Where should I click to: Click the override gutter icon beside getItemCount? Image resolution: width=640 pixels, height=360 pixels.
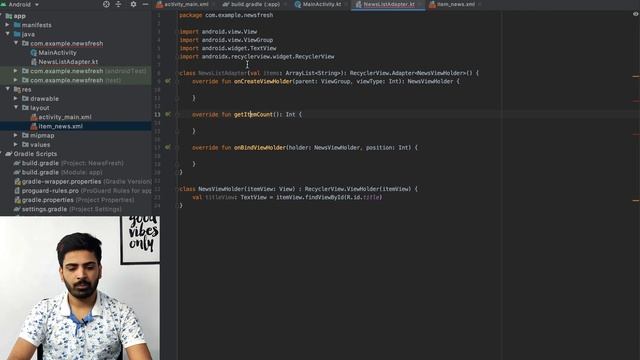pos(168,114)
